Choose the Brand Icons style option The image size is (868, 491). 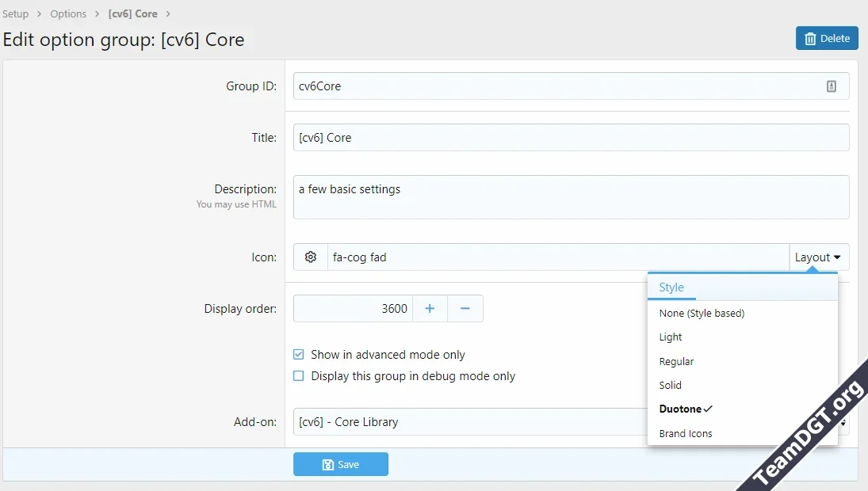click(686, 433)
